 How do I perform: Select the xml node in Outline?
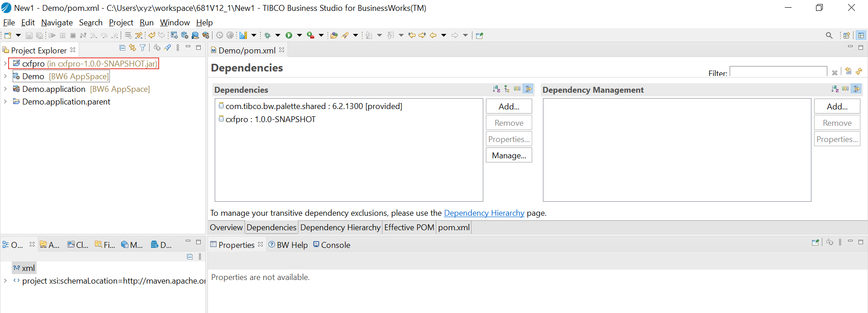point(24,268)
